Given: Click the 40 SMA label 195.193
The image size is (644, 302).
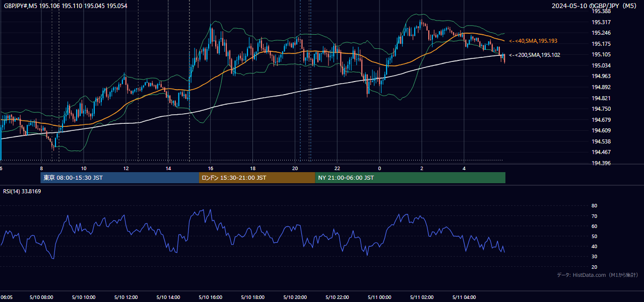Looking at the screenshot, I should tap(533, 41).
